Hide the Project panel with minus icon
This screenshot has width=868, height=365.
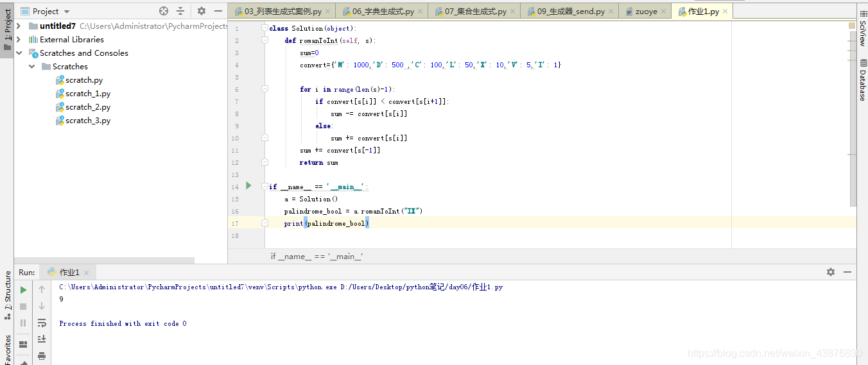pos(217,11)
